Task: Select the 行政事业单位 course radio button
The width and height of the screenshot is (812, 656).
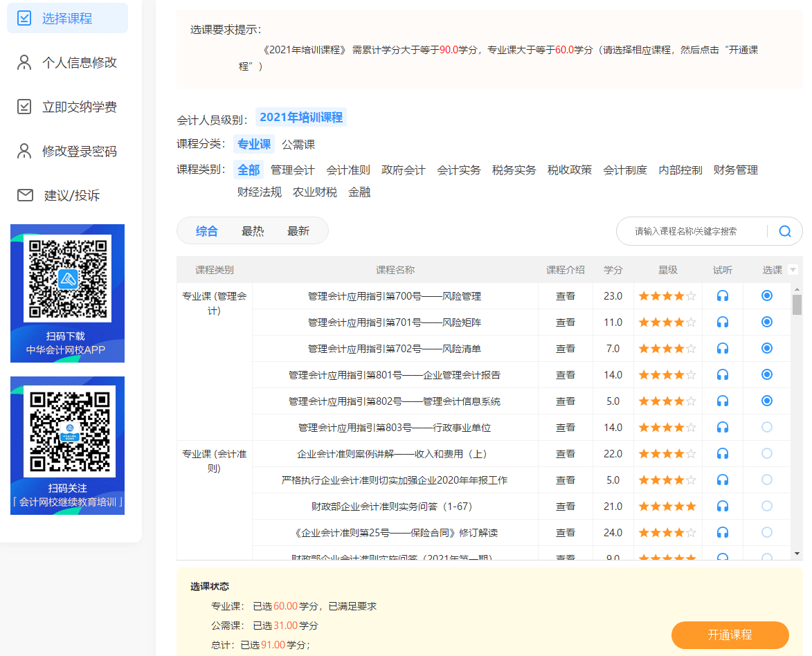Action: pos(766,427)
